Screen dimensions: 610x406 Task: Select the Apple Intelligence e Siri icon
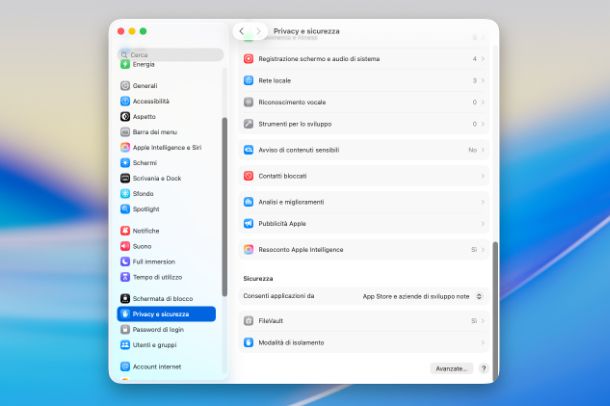pyautogui.click(x=125, y=147)
